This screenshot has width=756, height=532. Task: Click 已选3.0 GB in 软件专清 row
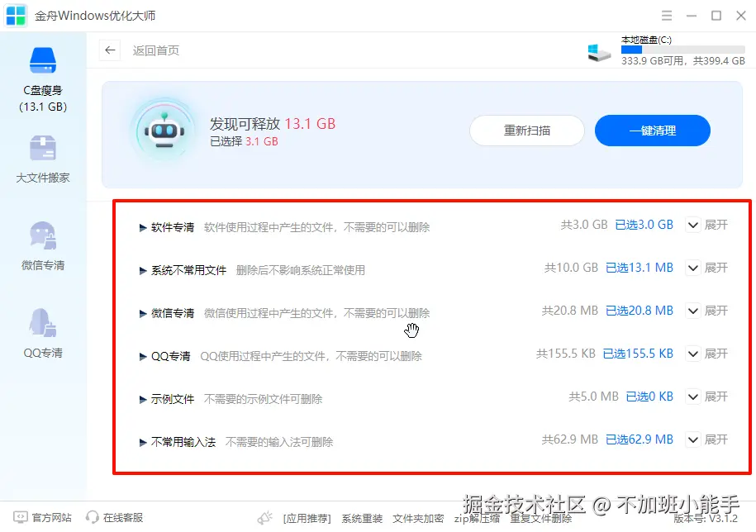coord(644,225)
